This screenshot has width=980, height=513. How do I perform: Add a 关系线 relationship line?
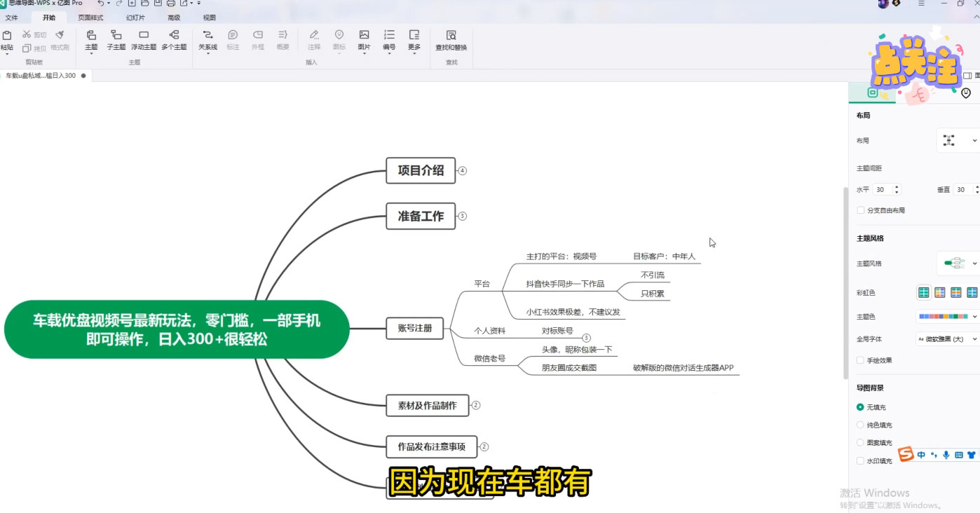pyautogui.click(x=207, y=39)
